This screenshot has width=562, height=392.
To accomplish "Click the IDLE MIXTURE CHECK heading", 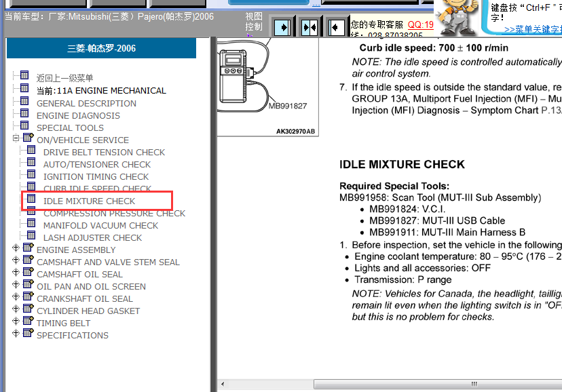I will 402,164.
